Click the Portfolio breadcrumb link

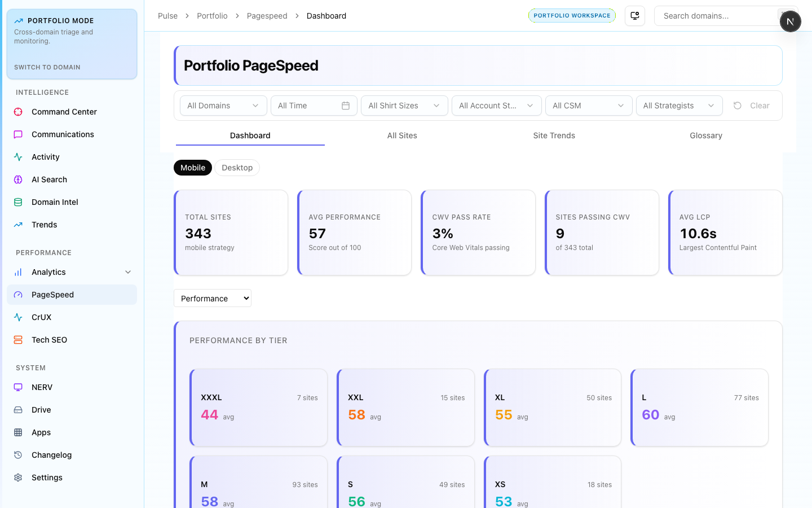coord(212,16)
